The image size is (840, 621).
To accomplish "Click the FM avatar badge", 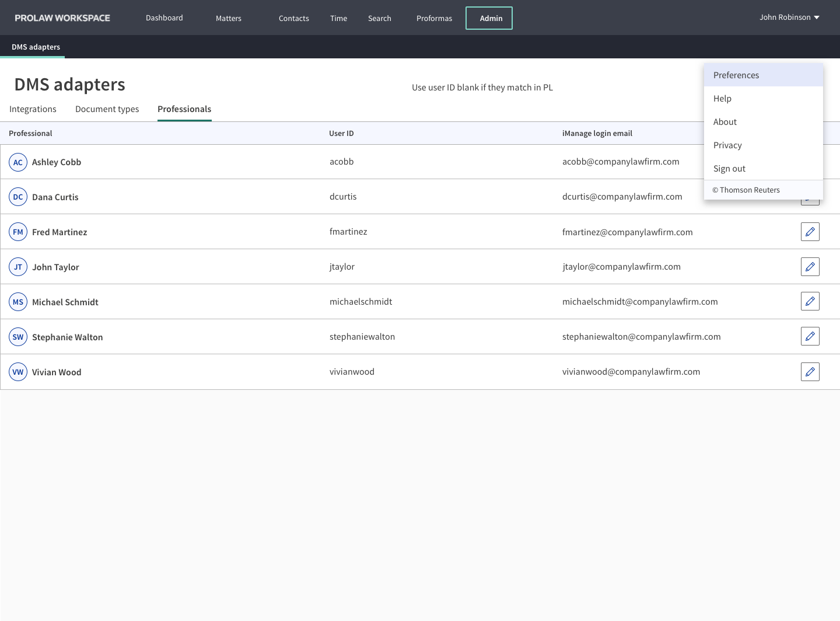I will coord(18,232).
